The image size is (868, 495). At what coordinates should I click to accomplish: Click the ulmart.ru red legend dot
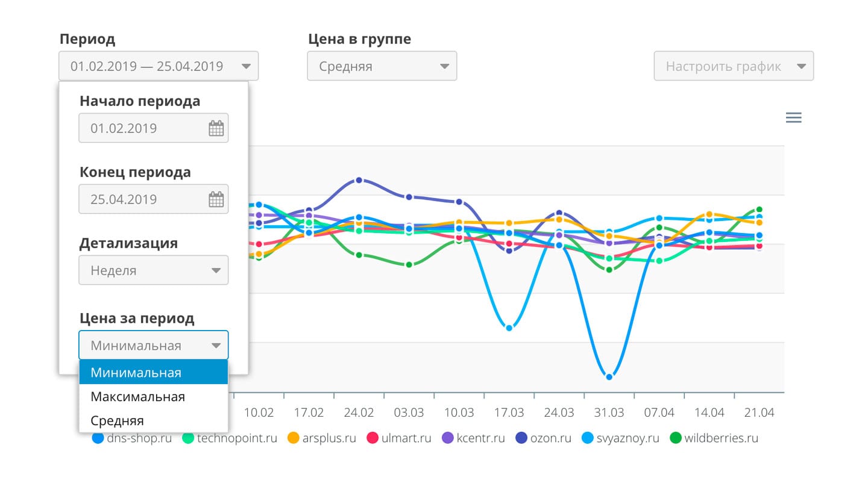click(x=373, y=438)
